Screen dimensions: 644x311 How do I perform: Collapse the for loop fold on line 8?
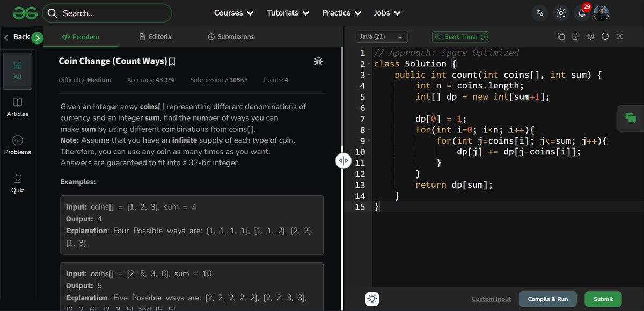pos(368,129)
